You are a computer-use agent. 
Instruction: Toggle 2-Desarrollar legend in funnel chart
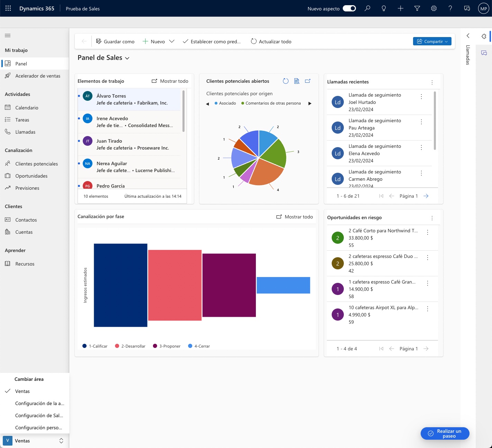coord(130,346)
